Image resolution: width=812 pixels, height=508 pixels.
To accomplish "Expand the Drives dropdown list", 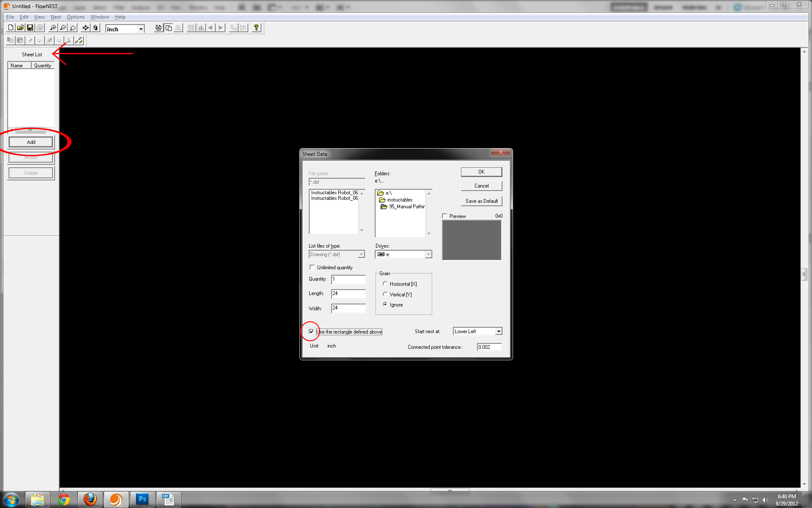I will point(428,254).
